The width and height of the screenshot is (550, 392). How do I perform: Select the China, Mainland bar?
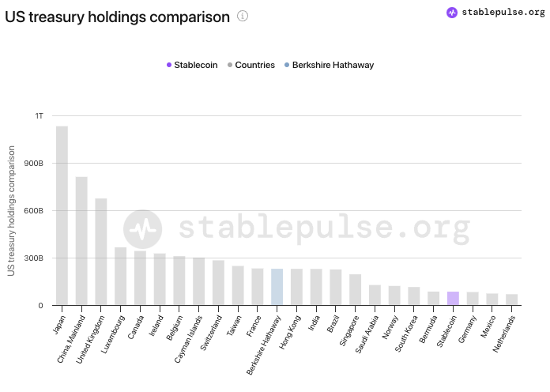pos(81,241)
